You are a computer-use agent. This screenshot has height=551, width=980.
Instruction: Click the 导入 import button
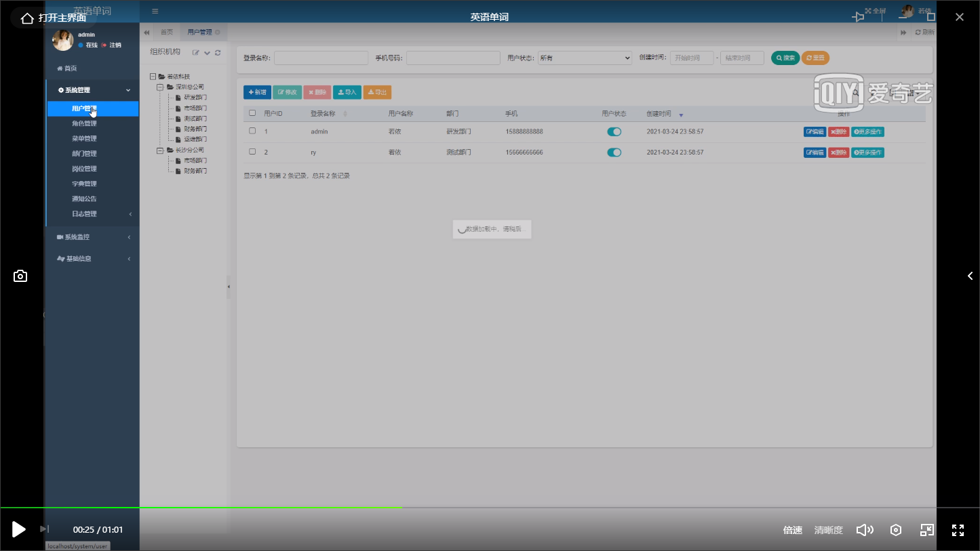point(347,92)
